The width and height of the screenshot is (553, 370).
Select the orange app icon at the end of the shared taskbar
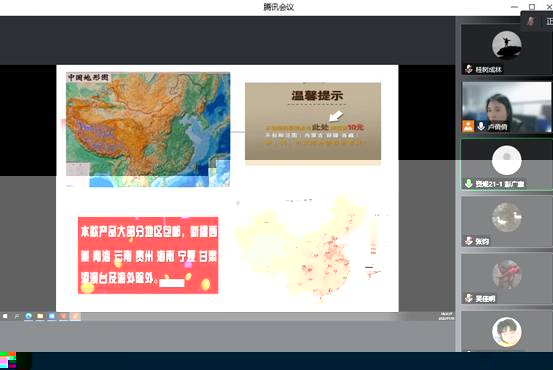click(x=75, y=316)
